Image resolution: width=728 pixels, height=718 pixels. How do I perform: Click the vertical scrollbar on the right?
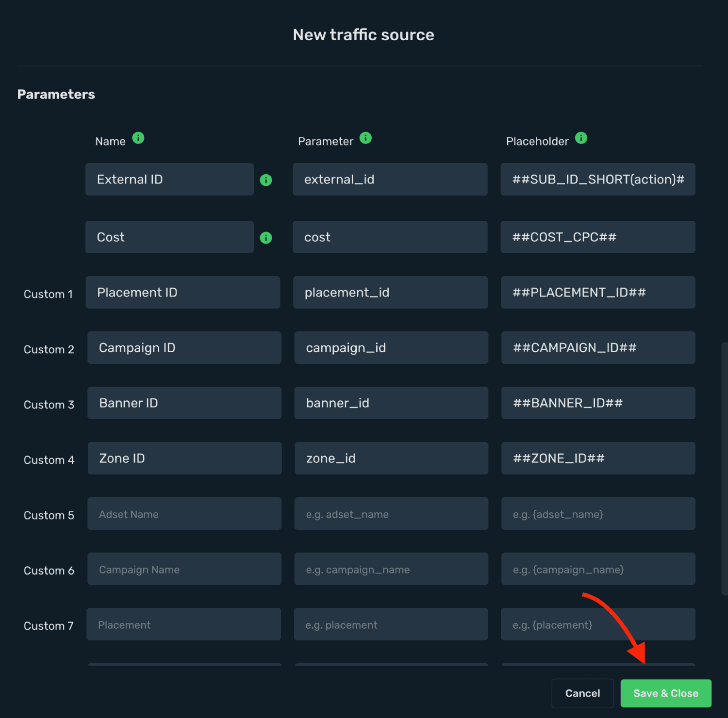[x=725, y=469]
